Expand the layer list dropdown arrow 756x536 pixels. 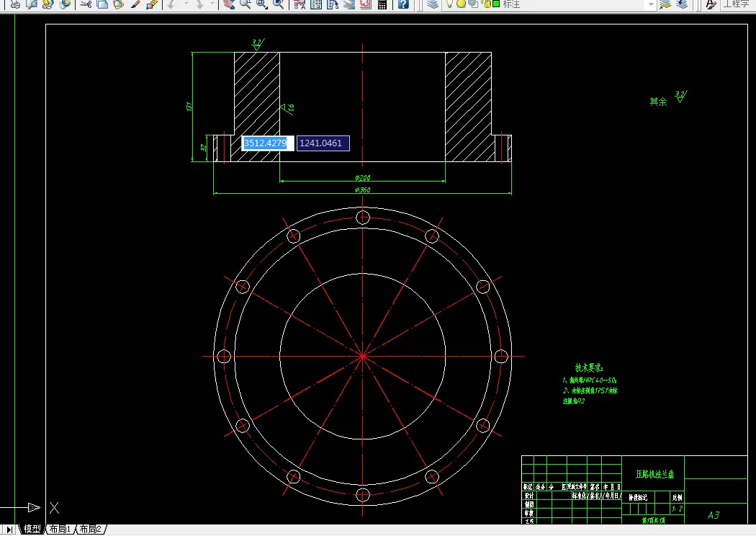tap(650, 4)
